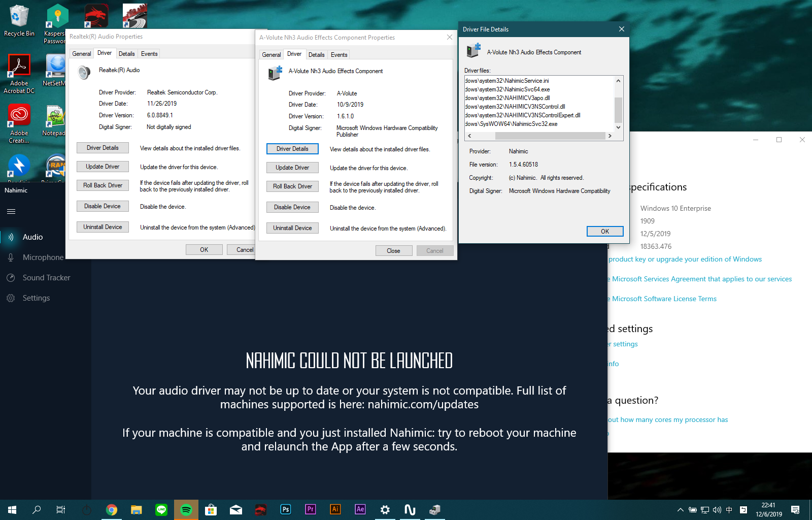Open taskbar Search icon

pos(37,510)
